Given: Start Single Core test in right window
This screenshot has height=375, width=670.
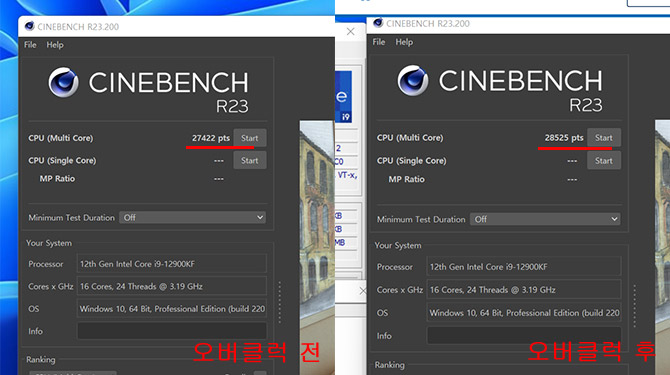Looking at the screenshot, I should pos(603,161).
